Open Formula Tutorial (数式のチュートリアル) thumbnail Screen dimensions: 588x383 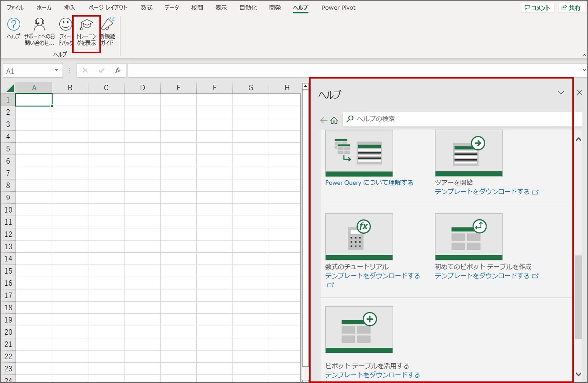[x=359, y=237]
